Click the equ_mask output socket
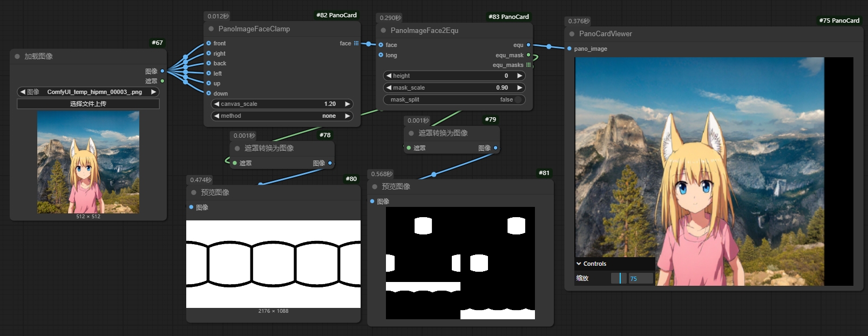Viewport: 868px width, 336px height. [528, 55]
